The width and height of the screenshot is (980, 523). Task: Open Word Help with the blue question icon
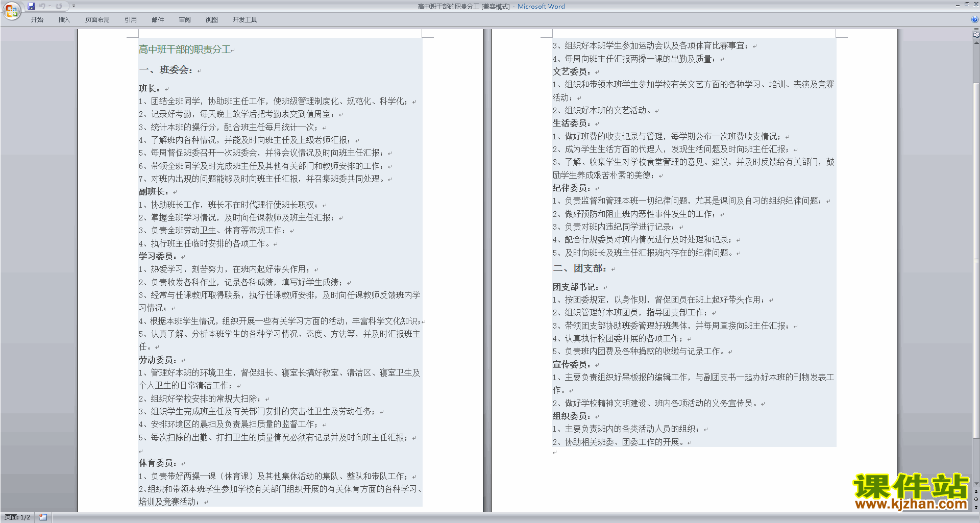[x=975, y=20]
